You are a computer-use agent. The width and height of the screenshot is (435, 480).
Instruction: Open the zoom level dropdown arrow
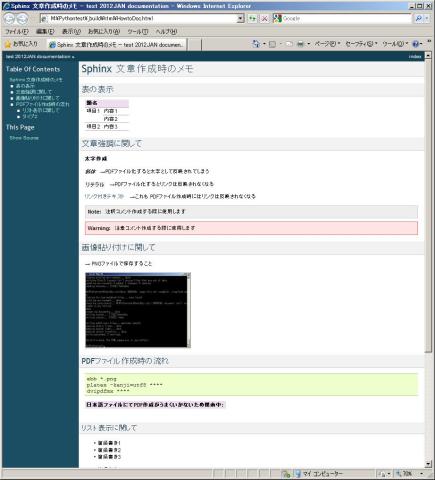coord(422,473)
